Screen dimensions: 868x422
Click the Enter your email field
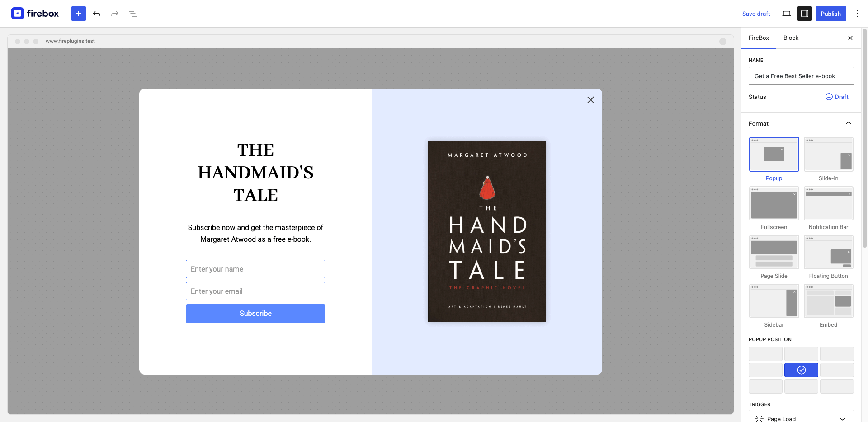click(x=255, y=291)
